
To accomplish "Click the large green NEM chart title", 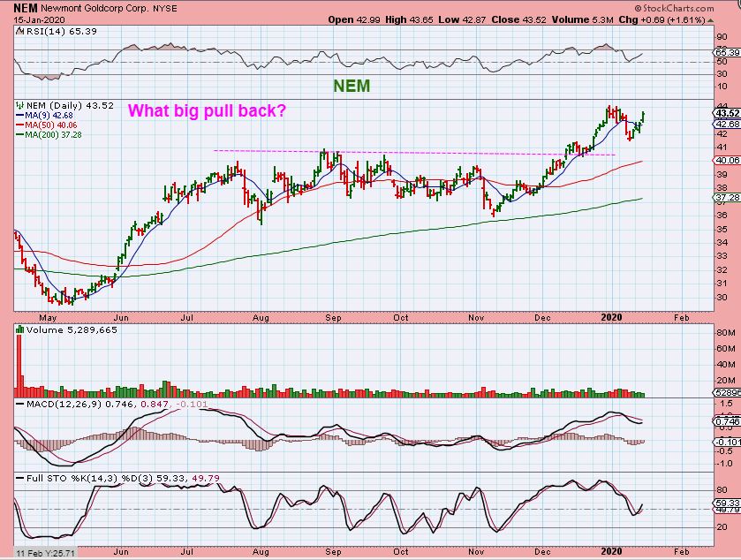I will click(x=352, y=86).
